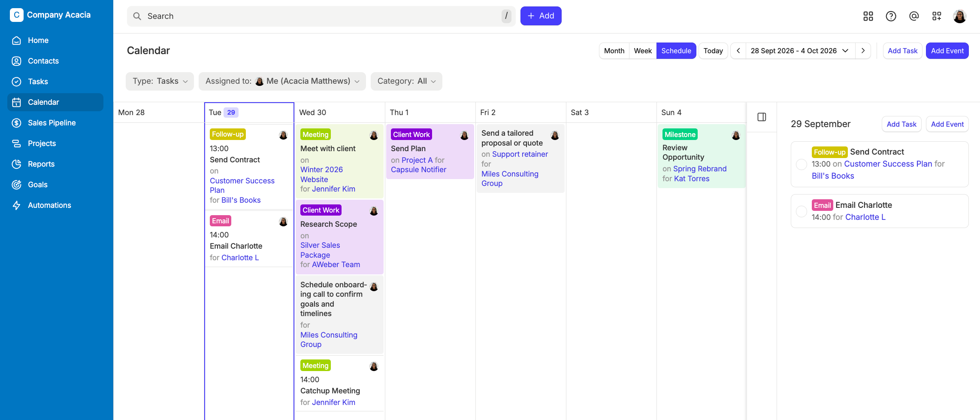
Task: Click Add Task in 29 September panel
Action: click(901, 124)
